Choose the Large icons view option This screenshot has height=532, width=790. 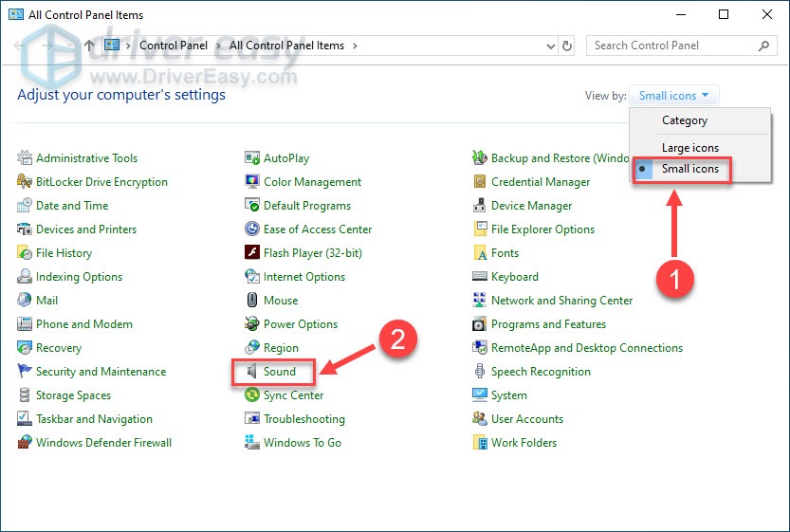[689, 148]
